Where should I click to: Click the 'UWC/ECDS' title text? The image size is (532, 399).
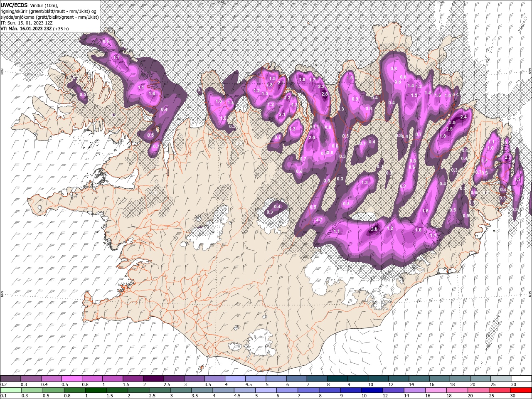tap(14, 5)
